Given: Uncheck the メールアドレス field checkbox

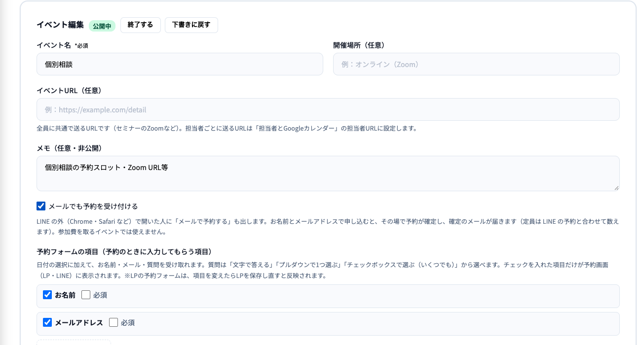Looking at the screenshot, I should point(47,322).
